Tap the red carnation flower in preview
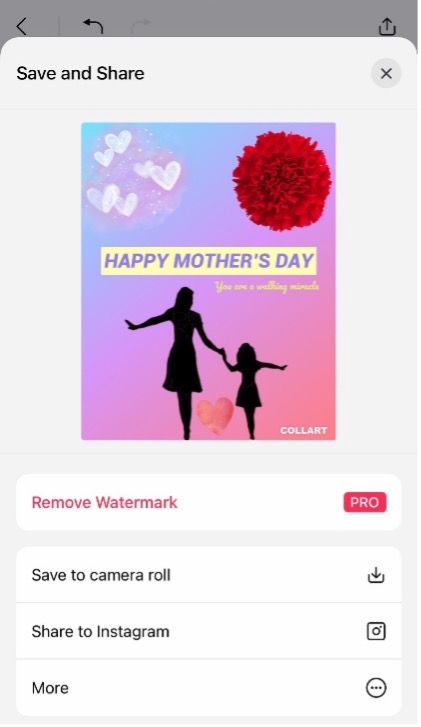421x727 pixels. click(282, 180)
